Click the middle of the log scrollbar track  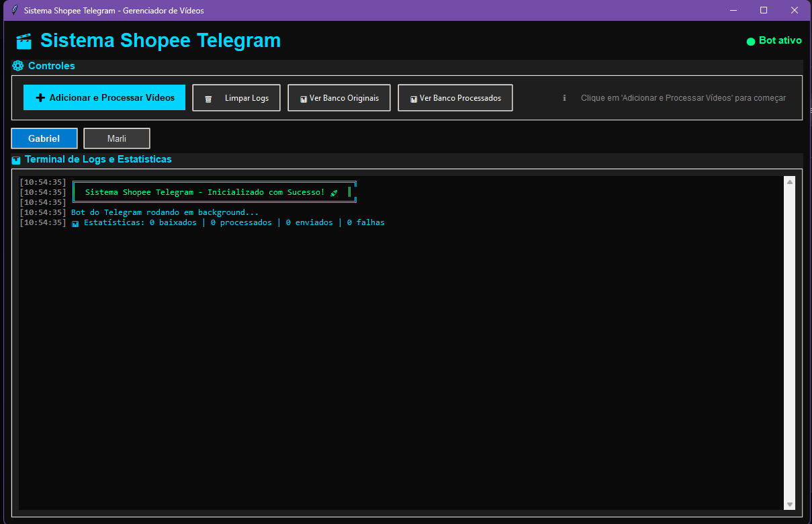[x=789, y=343]
